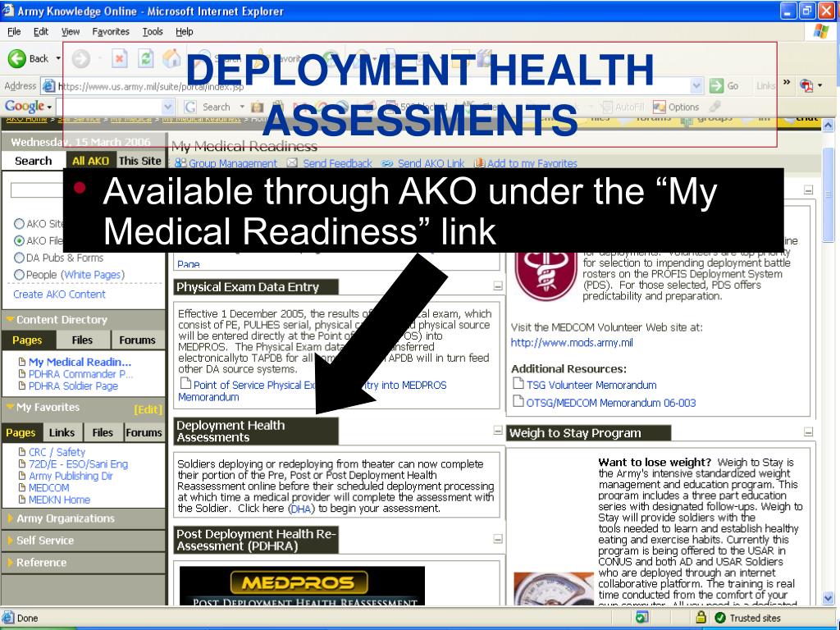Open the www.mods.army.mil link
This screenshot has width=840, height=630.
(572, 342)
